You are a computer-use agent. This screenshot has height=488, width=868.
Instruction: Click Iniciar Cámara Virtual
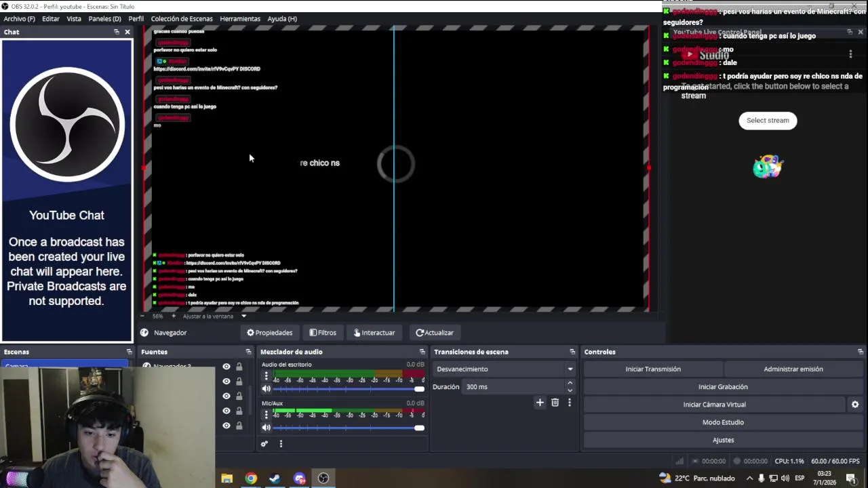(x=714, y=405)
